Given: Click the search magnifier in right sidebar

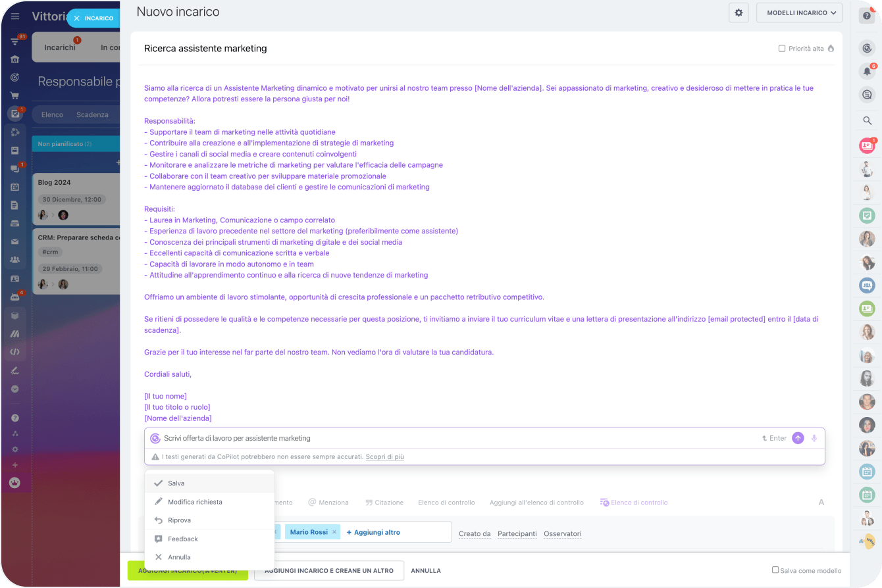Looking at the screenshot, I should [x=867, y=120].
